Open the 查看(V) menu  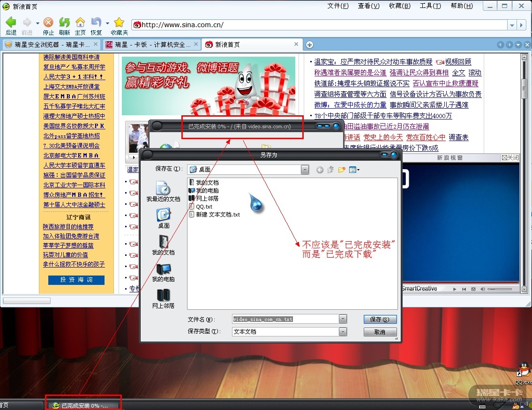point(369,6)
